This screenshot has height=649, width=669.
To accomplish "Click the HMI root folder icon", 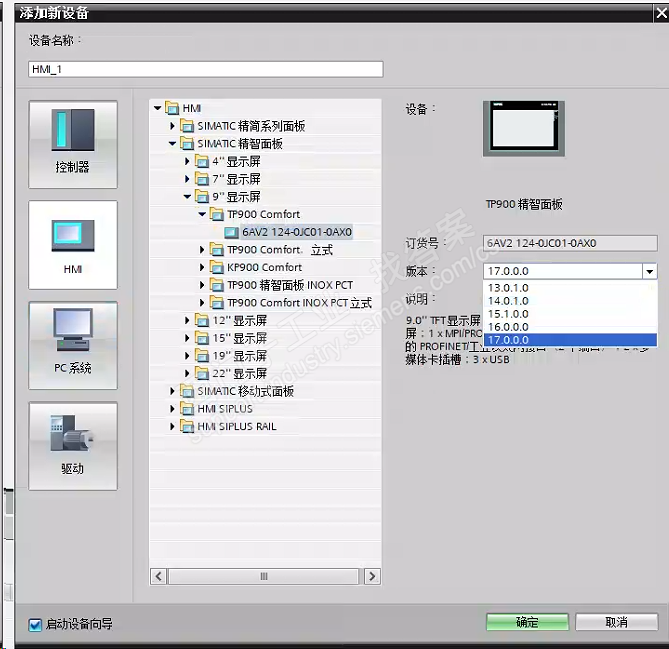I will [172, 108].
